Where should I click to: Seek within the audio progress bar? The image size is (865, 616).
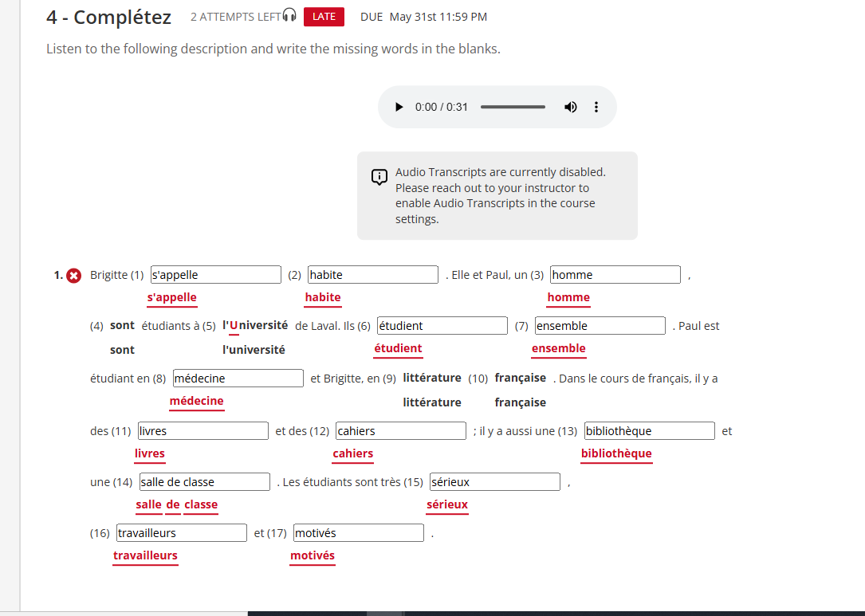click(513, 107)
